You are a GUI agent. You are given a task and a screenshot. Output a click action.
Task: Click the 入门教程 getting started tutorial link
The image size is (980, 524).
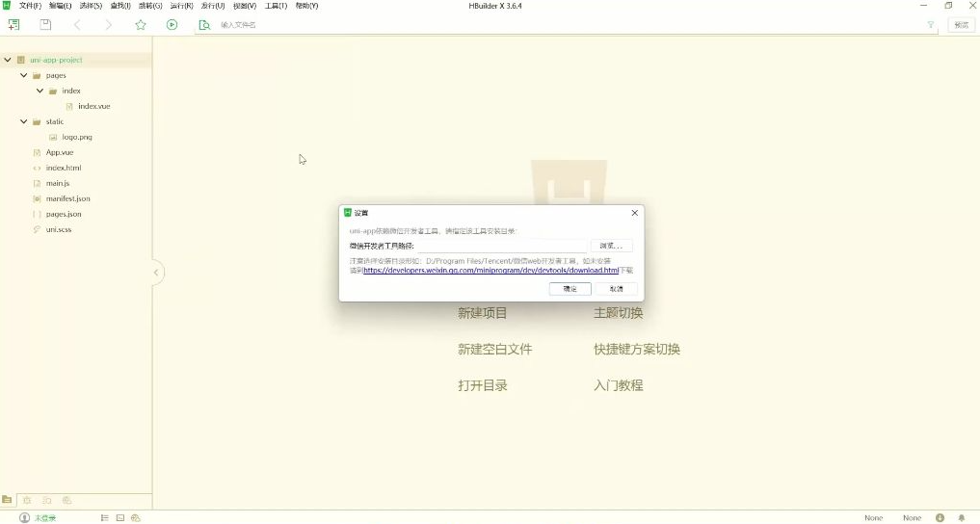click(618, 385)
